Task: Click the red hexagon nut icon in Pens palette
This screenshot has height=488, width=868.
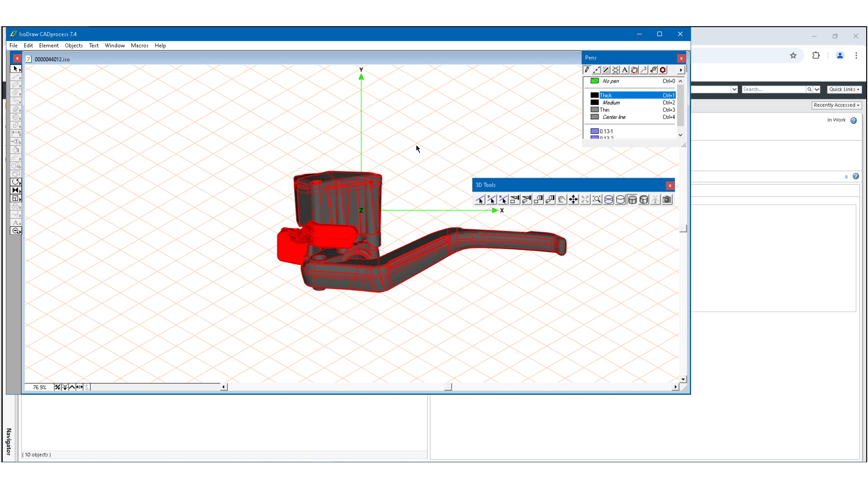Action: tap(663, 70)
